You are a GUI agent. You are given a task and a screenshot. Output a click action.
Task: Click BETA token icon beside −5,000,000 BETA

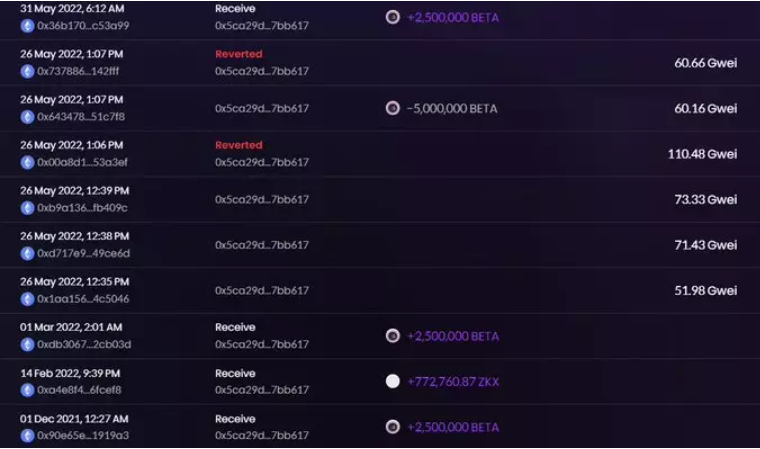pos(393,108)
